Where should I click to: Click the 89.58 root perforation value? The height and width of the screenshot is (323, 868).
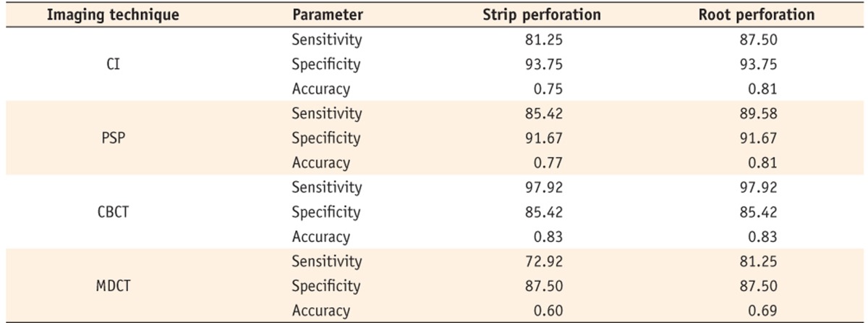(x=757, y=114)
